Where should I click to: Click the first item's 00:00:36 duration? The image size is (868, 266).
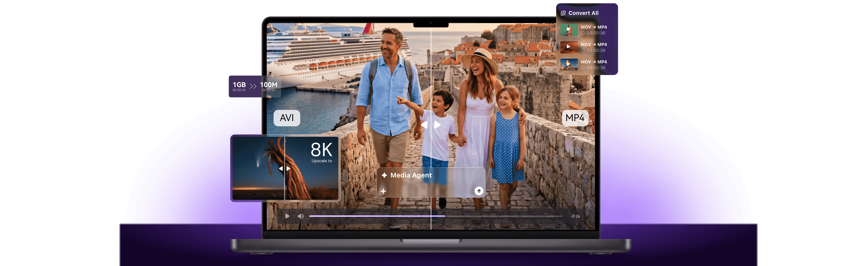tap(596, 33)
